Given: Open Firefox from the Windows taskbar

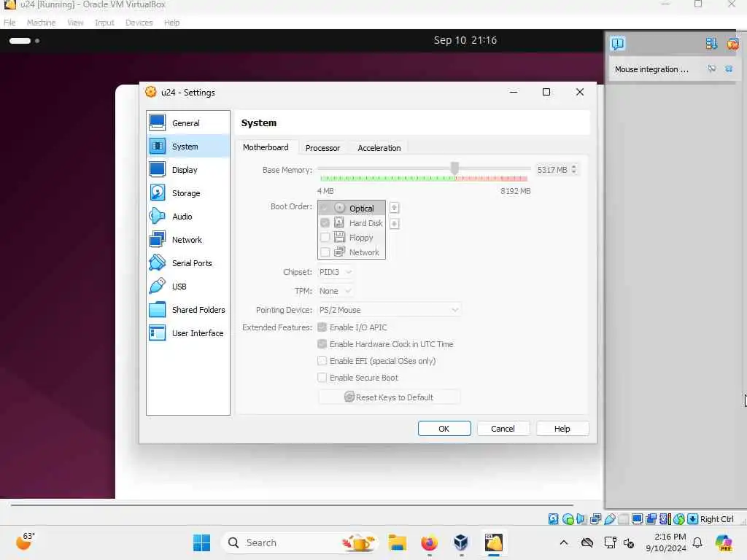Looking at the screenshot, I should 429,542.
